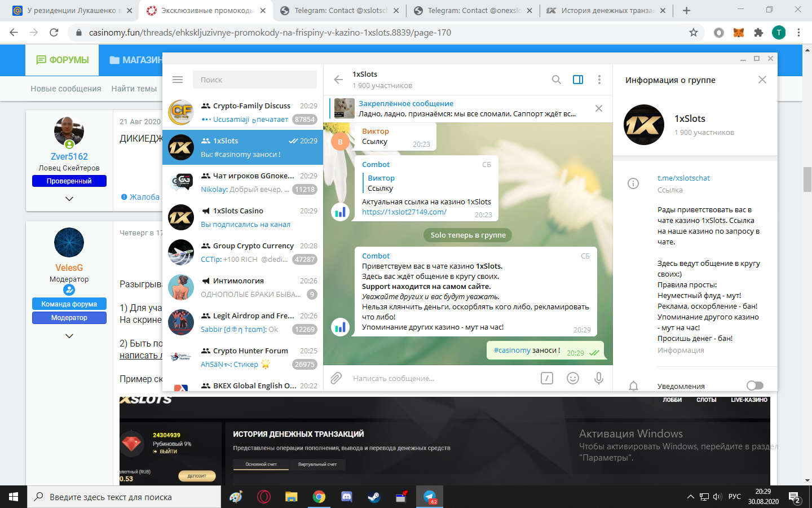The width and height of the screenshot is (812, 508).
Task: Close the Group info panel
Action: coord(762,80)
